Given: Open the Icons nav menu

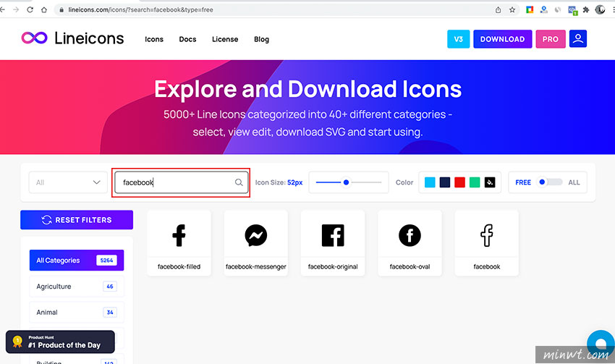Looking at the screenshot, I should (x=153, y=39).
